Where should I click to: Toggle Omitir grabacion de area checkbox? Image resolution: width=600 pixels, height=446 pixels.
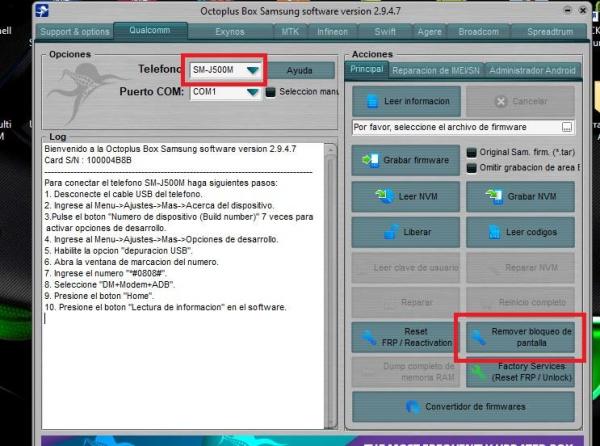[x=471, y=168]
